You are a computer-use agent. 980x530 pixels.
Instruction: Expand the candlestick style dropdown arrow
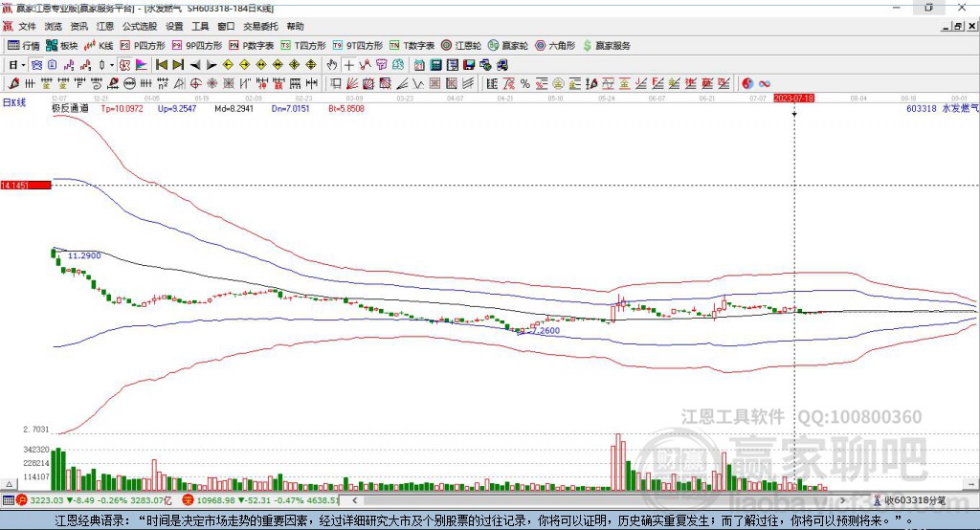(112, 65)
